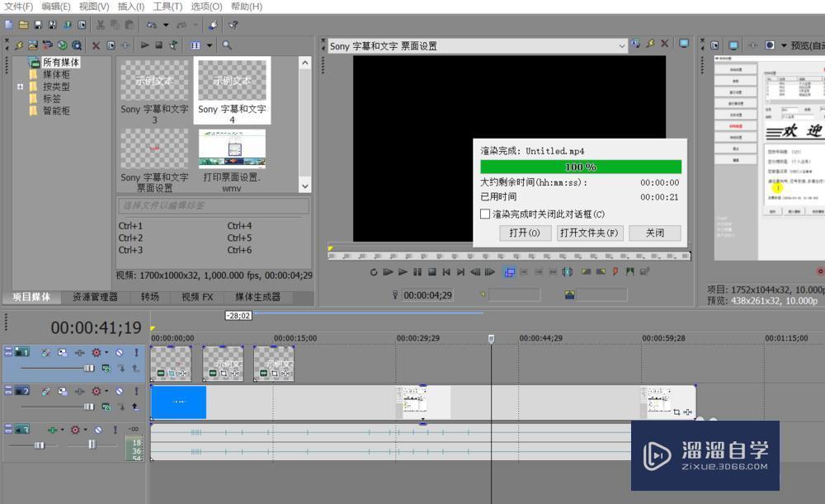The image size is (825, 504).
Task: Click the 100 % render progress bar
Action: point(581,167)
